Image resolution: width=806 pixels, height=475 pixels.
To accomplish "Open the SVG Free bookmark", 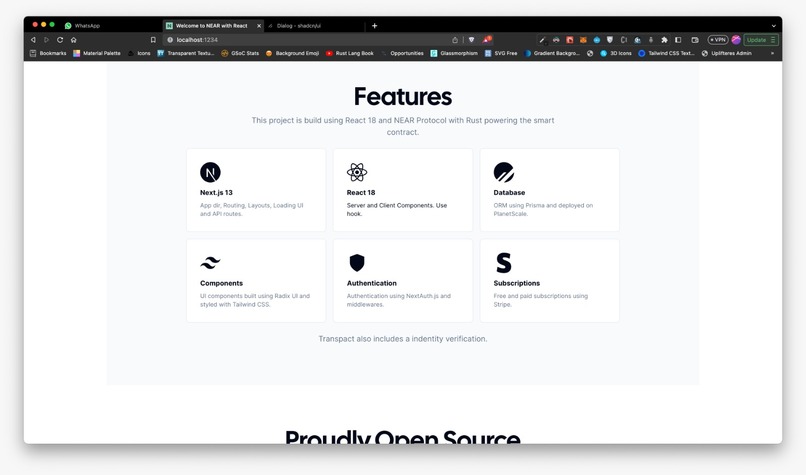I will click(501, 53).
